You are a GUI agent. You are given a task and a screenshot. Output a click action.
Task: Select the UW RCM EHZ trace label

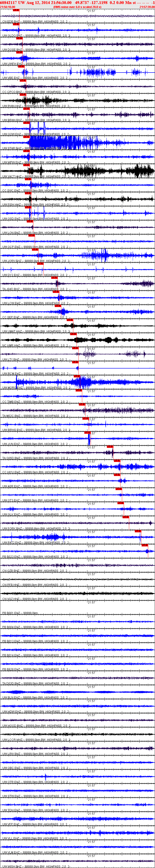35,374
